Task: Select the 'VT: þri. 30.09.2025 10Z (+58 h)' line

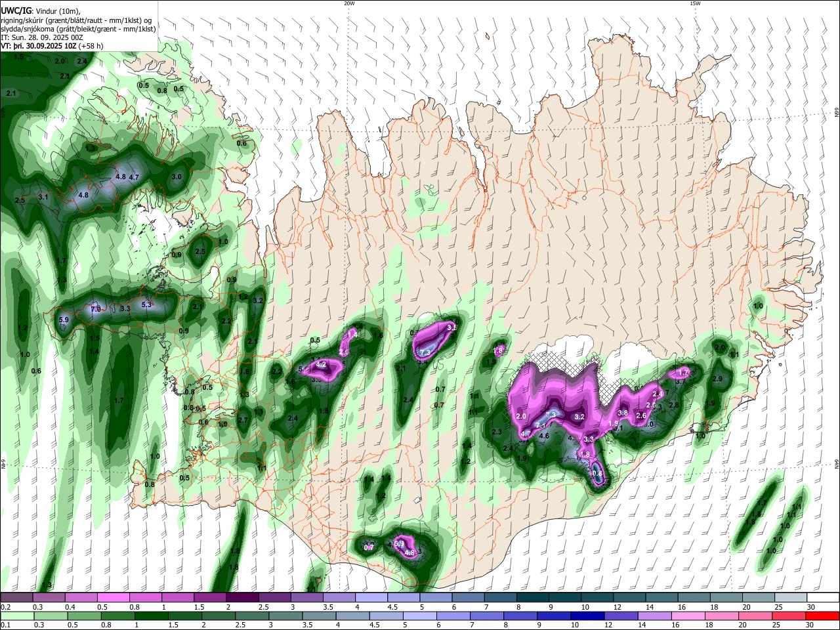Action: 52,46
